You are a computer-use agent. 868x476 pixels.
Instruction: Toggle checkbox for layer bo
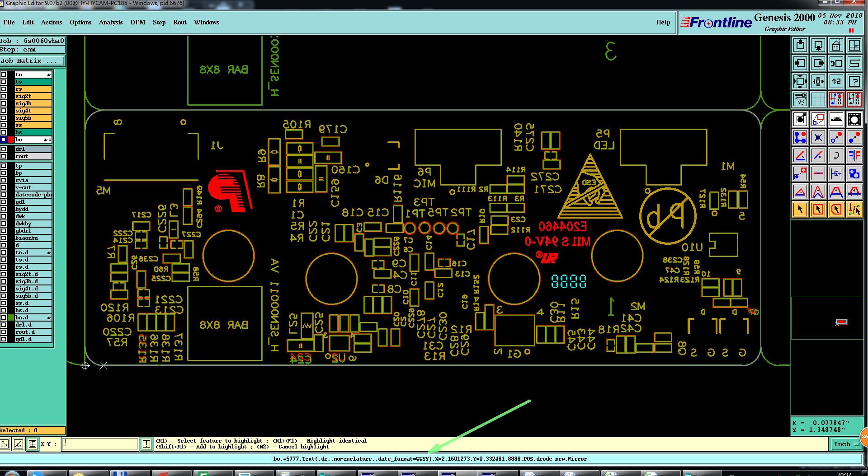point(4,140)
